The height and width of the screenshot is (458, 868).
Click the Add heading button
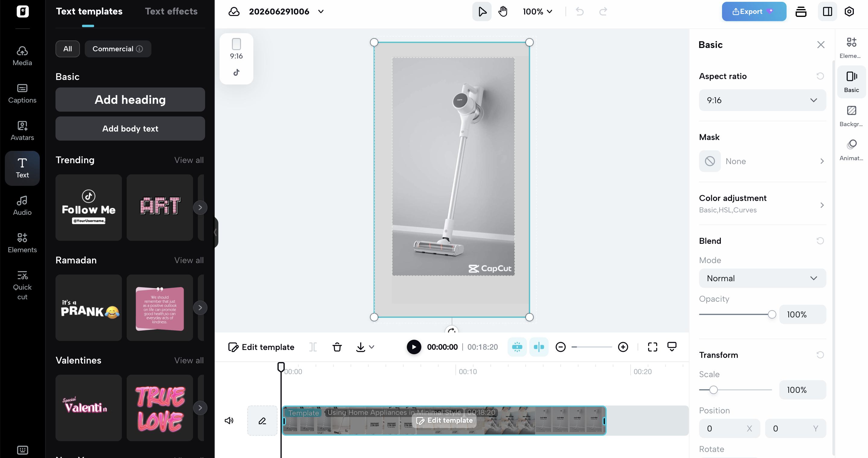130,100
